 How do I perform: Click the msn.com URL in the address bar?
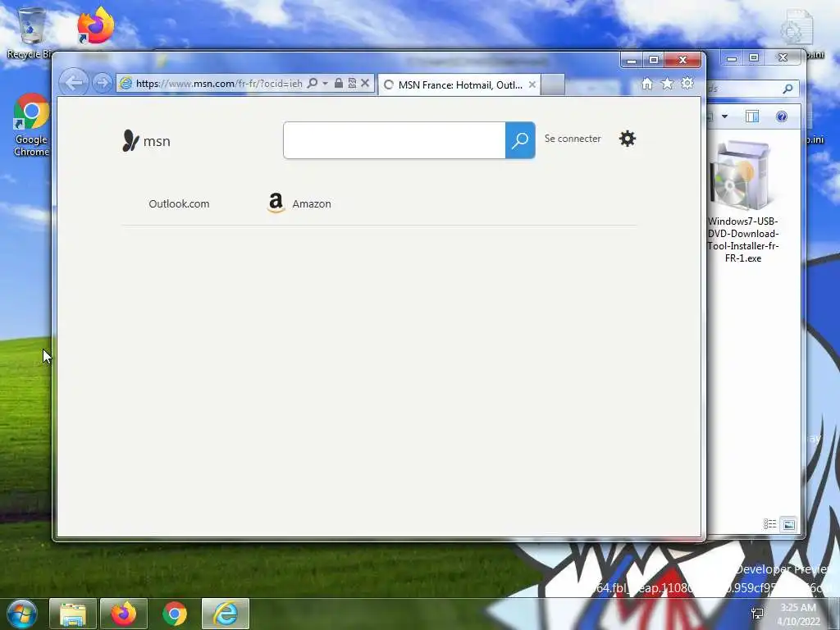218,84
